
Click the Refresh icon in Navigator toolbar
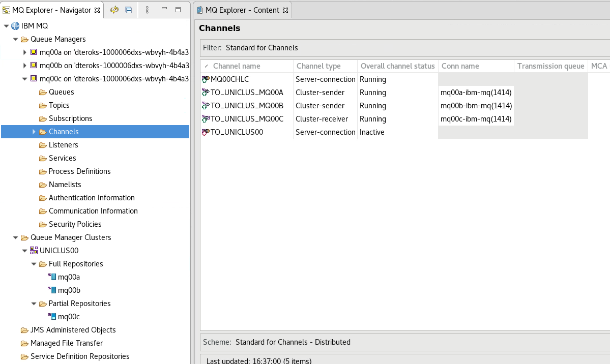coord(114,10)
